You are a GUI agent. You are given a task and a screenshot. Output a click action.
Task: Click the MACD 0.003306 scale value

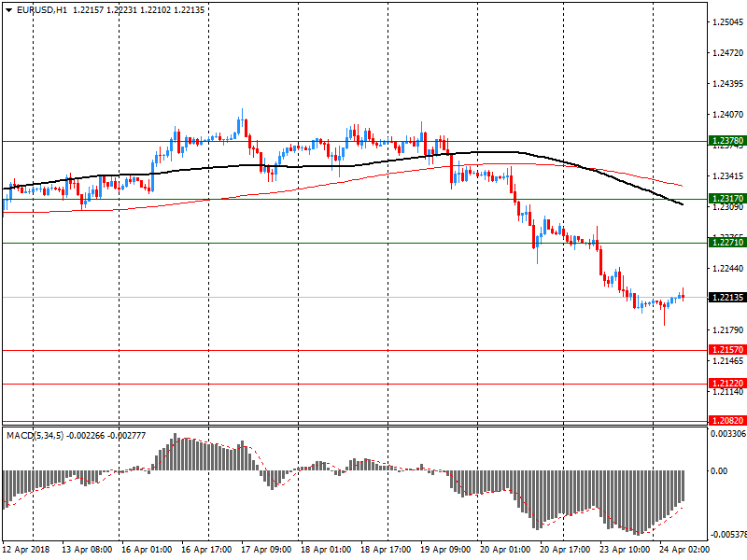click(728, 434)
